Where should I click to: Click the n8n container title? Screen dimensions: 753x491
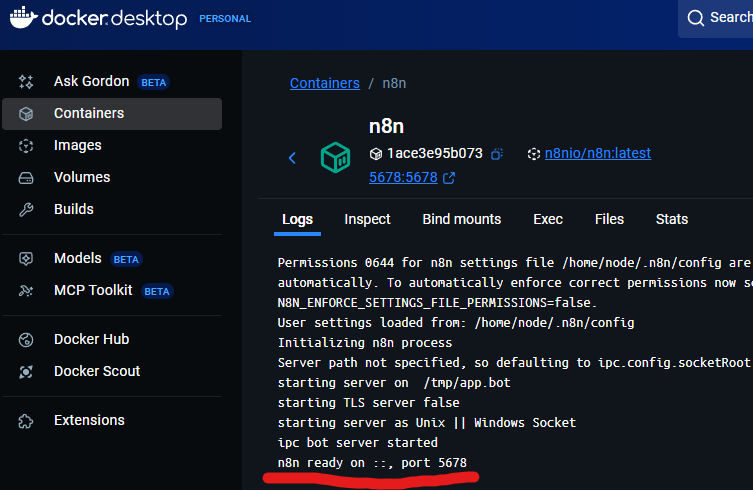click(386, 126)
